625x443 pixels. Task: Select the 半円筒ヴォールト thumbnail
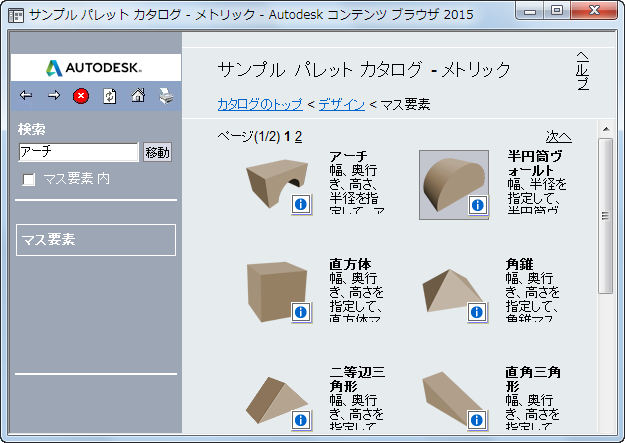pos(454,185)
